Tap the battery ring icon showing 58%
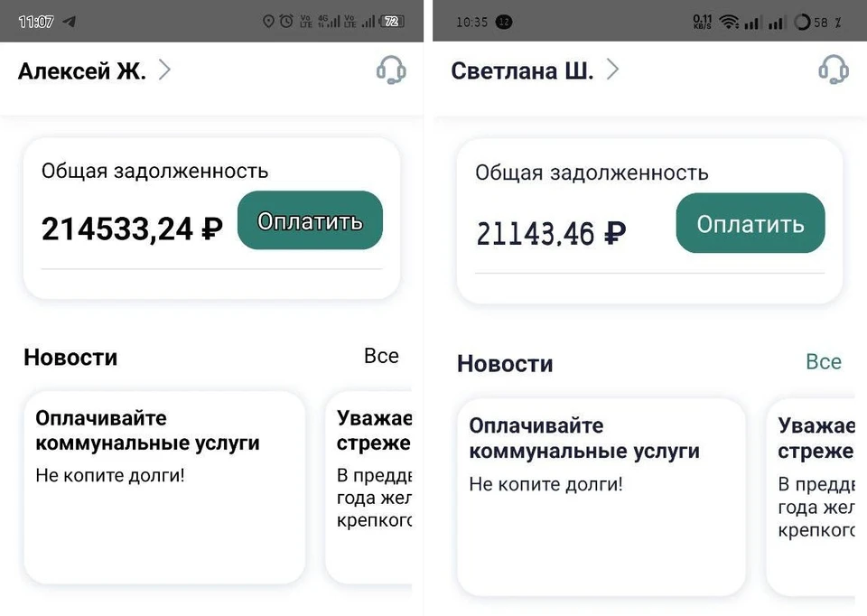867x616 pixels. click(x=801, y=23)
